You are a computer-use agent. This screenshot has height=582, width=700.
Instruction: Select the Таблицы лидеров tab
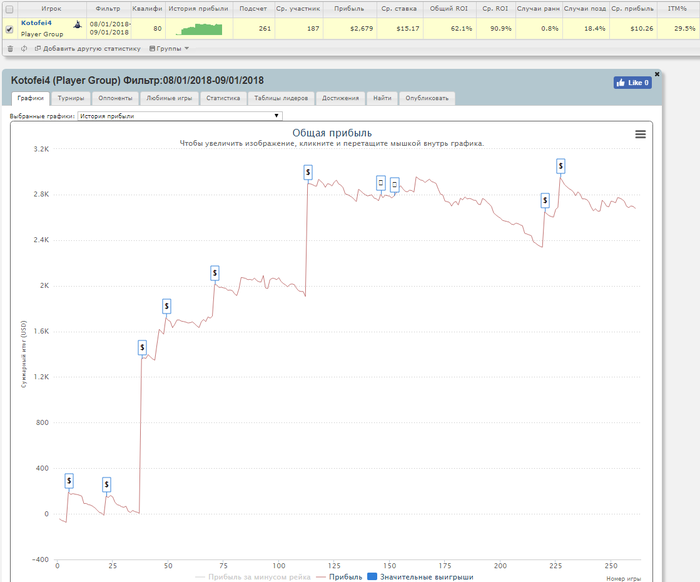[x=281, y=98]
